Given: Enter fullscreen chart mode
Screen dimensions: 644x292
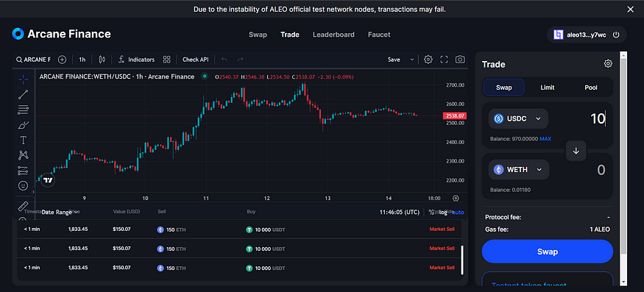Looking at the screenshot, I should click(444, 60).
